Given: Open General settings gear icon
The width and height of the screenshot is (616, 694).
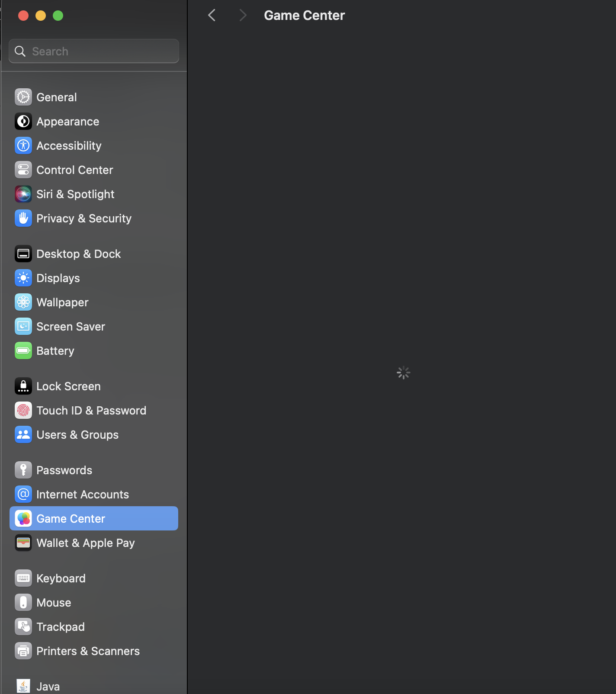Looking at the screenshot, I should click(23, 97).
